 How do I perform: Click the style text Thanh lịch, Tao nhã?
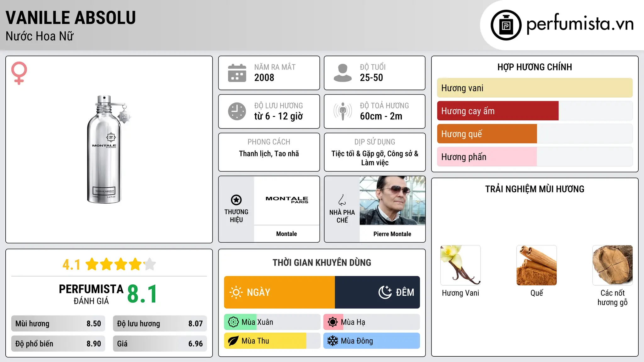269,154
